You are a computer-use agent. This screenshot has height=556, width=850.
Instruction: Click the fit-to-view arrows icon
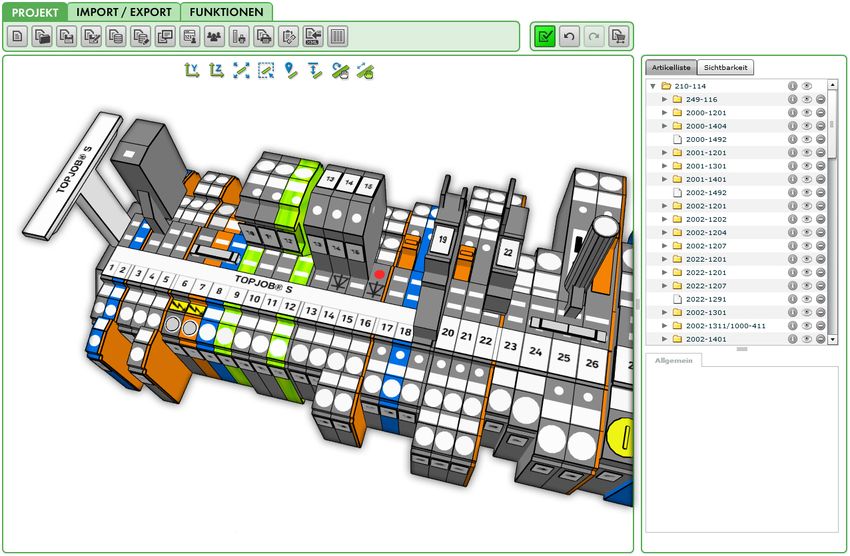coord(241,70)
